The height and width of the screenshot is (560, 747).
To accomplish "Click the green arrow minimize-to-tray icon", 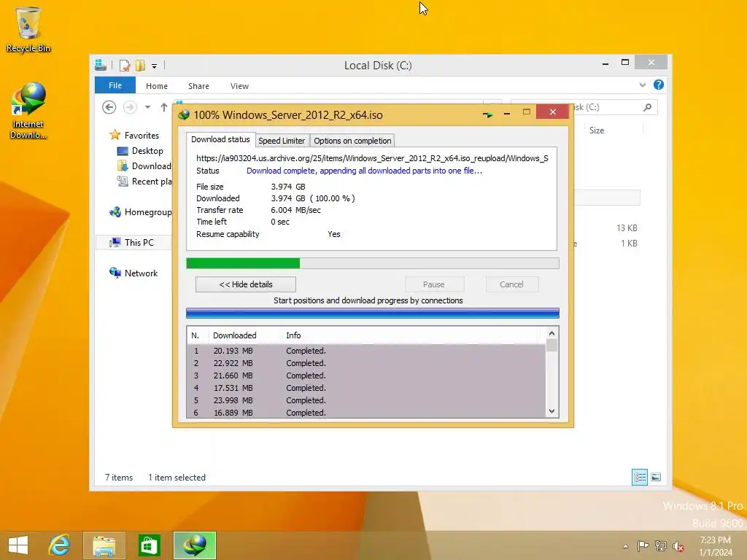I will [488, 114].
